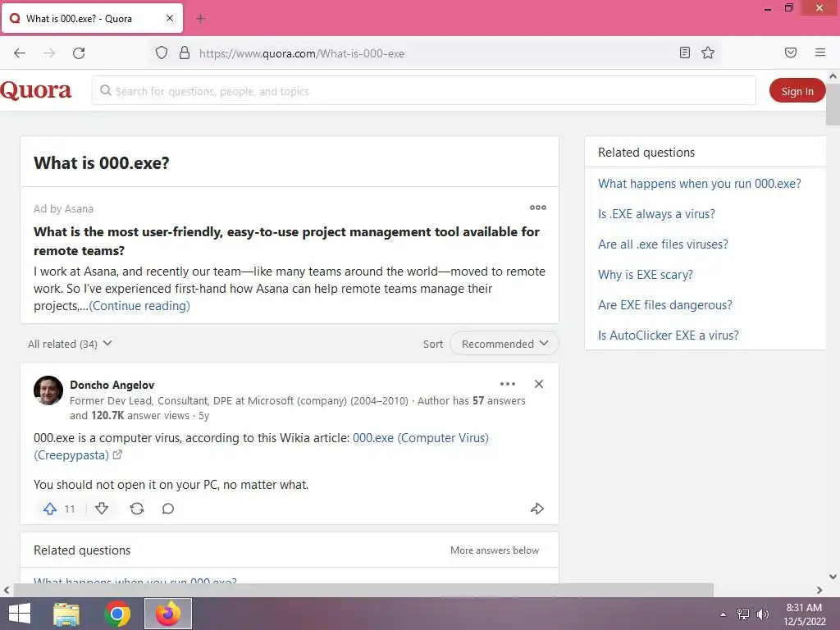
Task: Reload the current page
Action: tap(79, 53)
